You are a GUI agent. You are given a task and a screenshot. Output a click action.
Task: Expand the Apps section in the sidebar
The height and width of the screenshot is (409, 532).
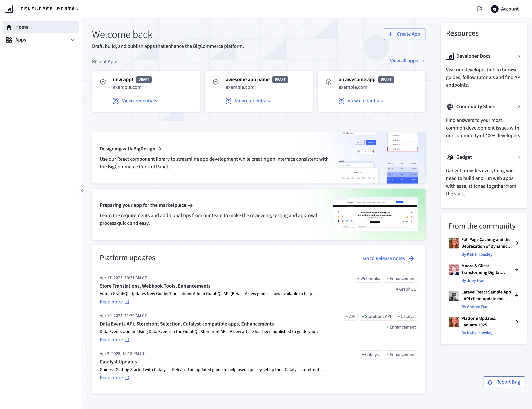coord(73,40)
